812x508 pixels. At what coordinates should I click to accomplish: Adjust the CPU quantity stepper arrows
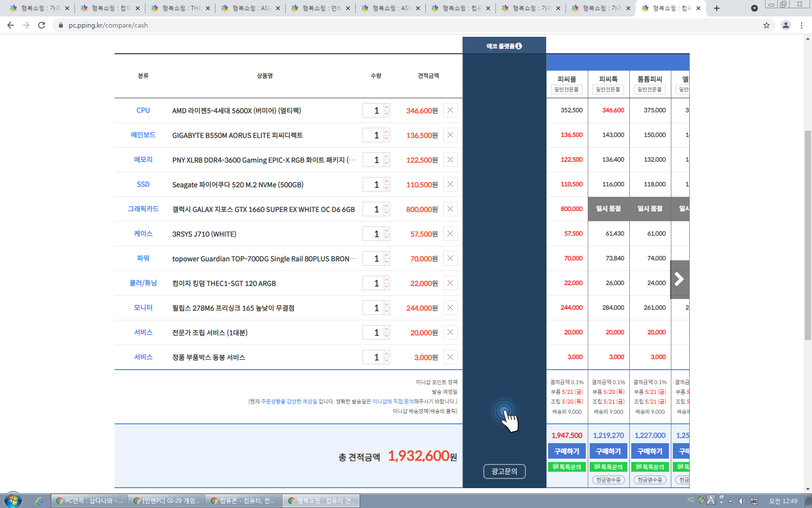[387, 110]
